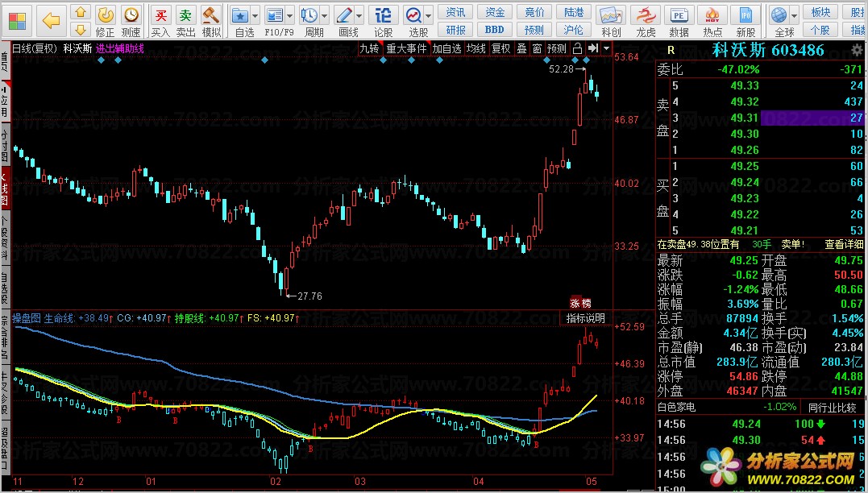Click 加自选 to add to watchlist
This screenshot has height=493, width=868.
pos(446,48)
